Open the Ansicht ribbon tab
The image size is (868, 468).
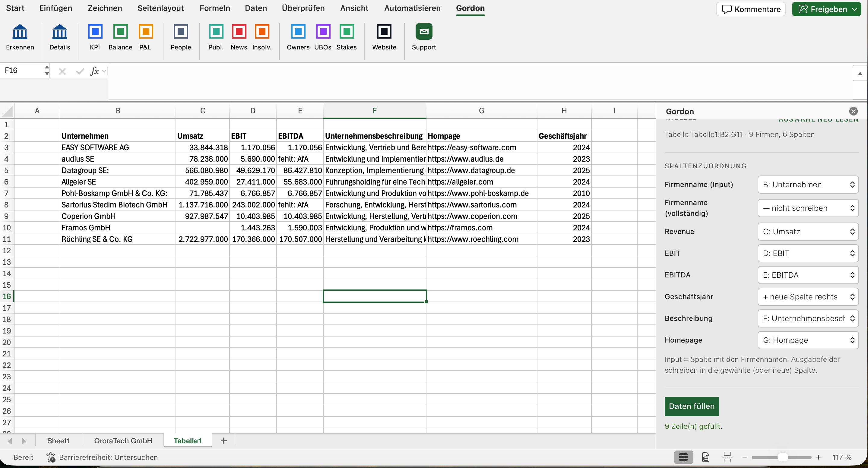(x=354, y=8)
